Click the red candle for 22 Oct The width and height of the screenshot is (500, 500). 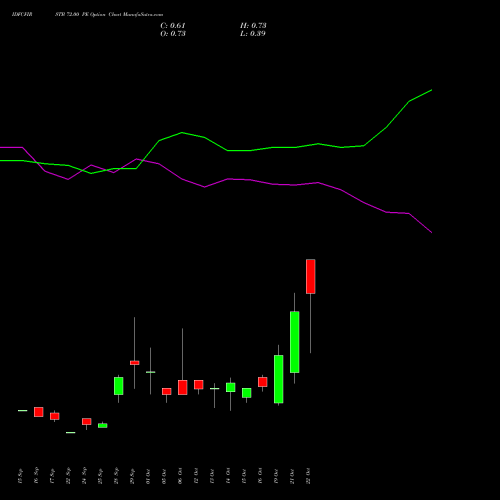311,276
